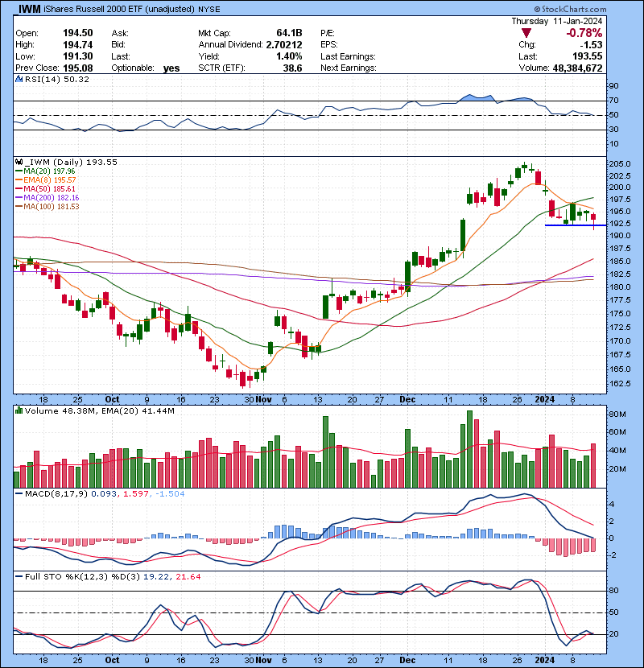Image resolution: width=644 pixels, height=668 pixels.
Task: Click the Low value 191.30
Action: (x=77, y=56)
